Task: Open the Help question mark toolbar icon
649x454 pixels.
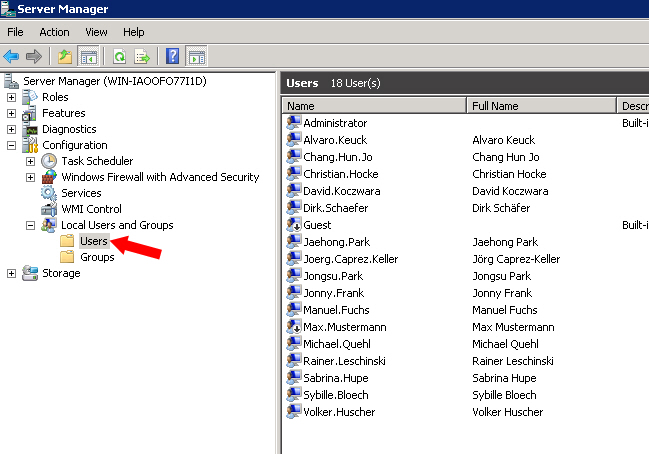Action: (173, 56)
